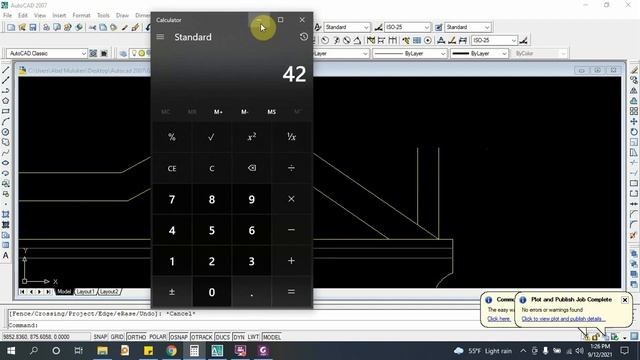This screenshot has width=640, height=360.
Task: Open the Standard table style dropdown
Action: tap(487, 27)
